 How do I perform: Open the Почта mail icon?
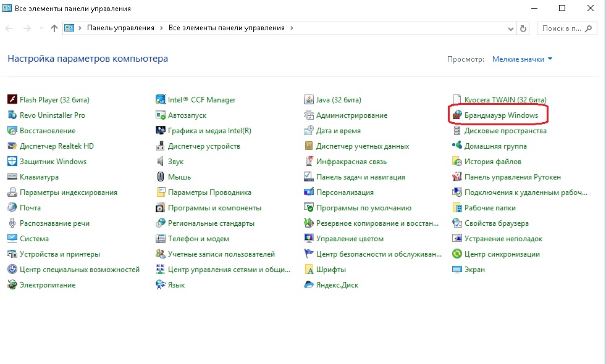click(12, 208)
